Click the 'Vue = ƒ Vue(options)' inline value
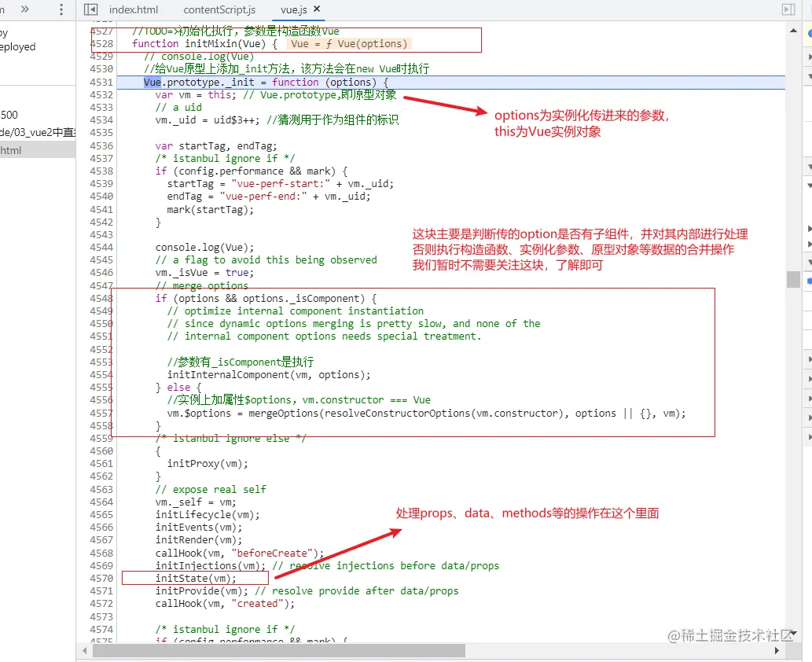The width and height of the screenshot is (812, 662). [x=349, y=43]
